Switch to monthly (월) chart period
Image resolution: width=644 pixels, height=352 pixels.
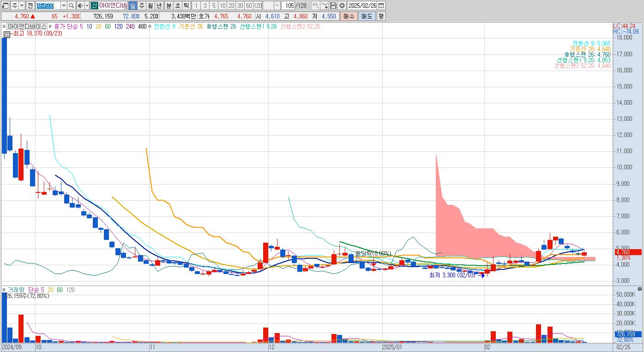(150, 6)
